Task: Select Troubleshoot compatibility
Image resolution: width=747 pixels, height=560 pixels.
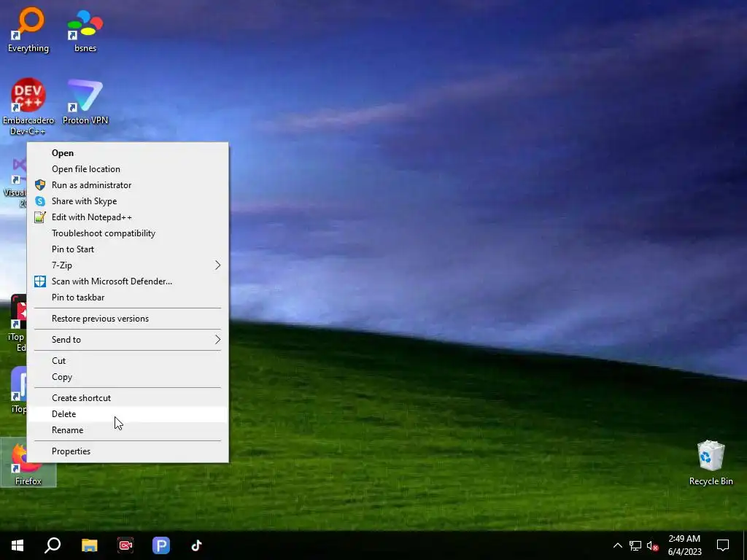Action: (x=128, y=233)
